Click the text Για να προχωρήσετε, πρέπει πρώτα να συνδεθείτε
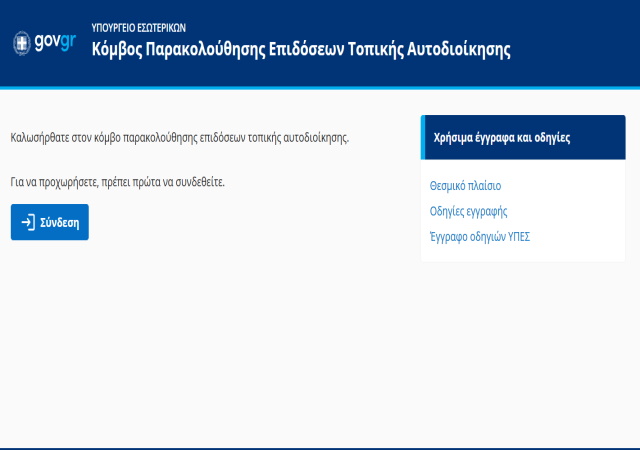640x450 pixels. click(118, 182)
